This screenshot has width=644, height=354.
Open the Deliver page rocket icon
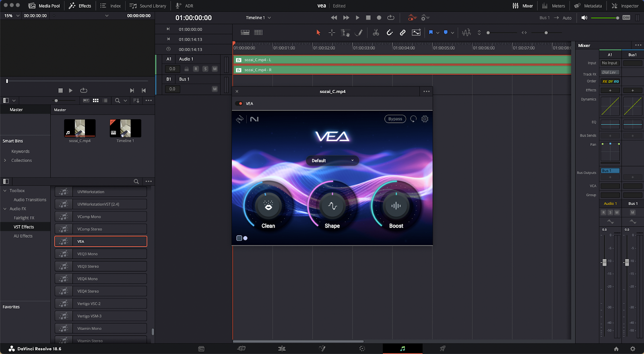[443, 348]
